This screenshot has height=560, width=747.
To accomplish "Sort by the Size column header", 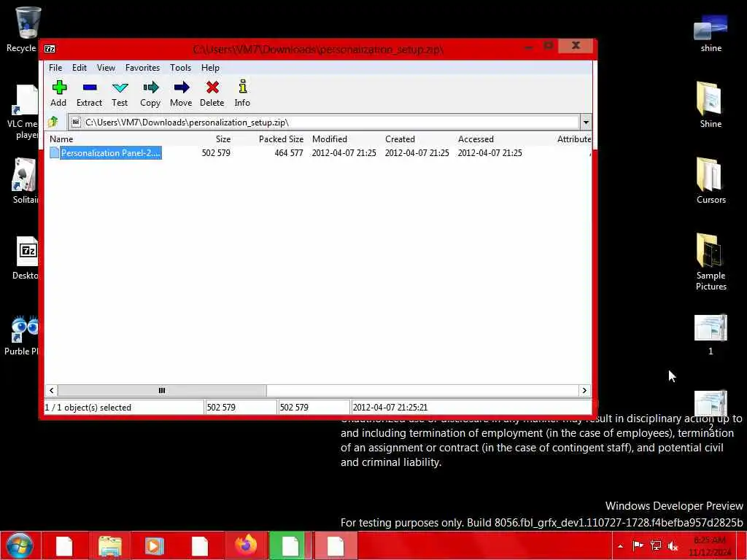I will pyautogui.click(x=223, y=139).
